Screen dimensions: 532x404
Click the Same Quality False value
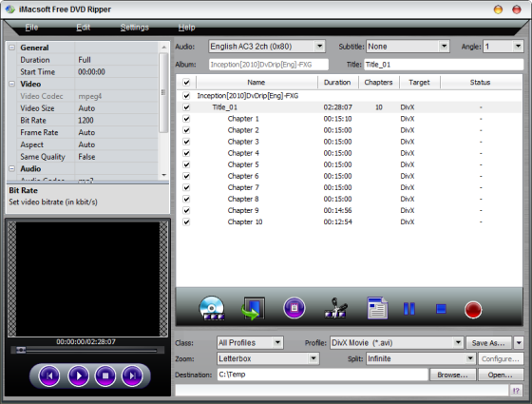point(86,157)
